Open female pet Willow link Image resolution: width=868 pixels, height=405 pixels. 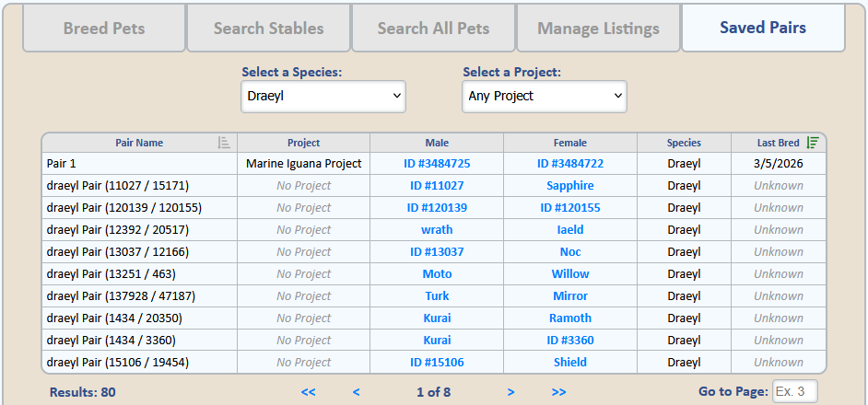click(570, 274)
